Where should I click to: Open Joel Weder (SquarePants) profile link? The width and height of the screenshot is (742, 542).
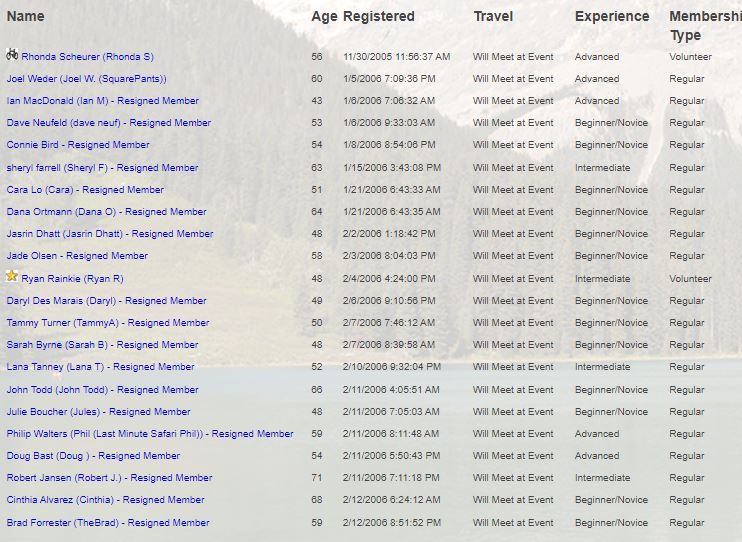[87, 79]
